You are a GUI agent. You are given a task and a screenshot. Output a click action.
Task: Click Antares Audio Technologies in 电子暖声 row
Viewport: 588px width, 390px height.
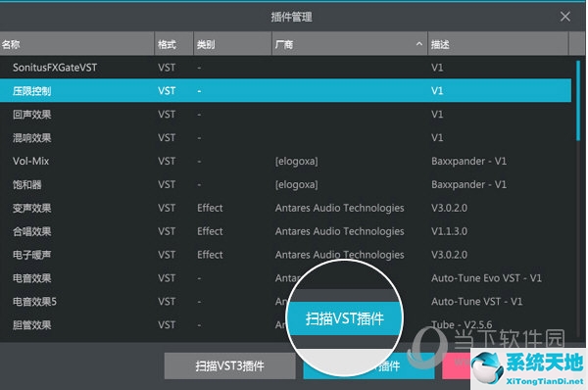point(340,255)
